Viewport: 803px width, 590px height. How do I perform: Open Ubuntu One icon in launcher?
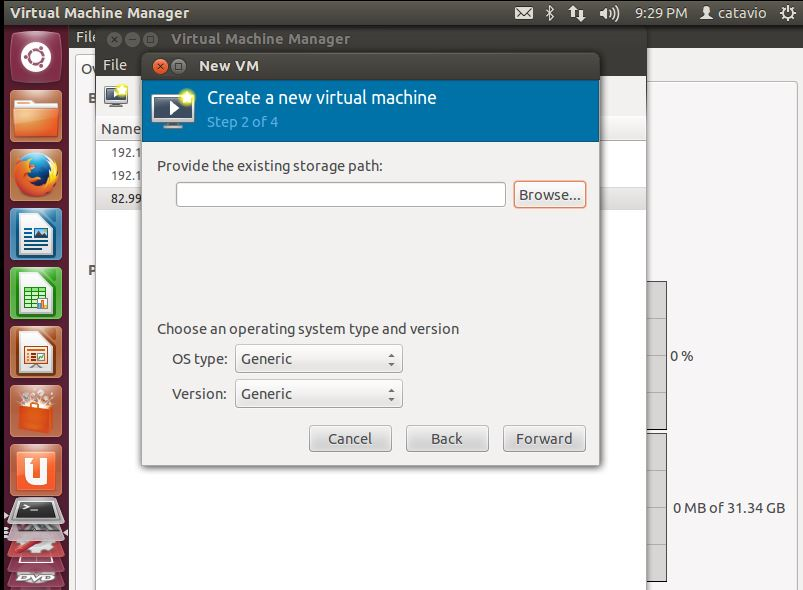tap(36, 469)
